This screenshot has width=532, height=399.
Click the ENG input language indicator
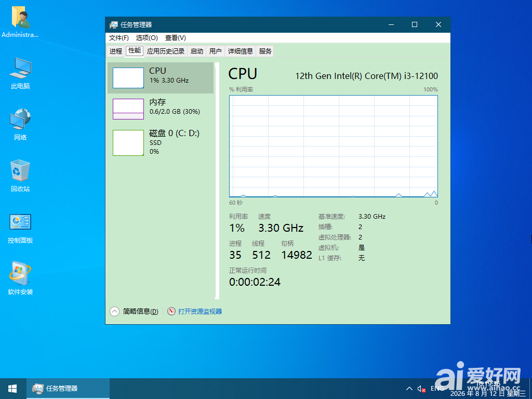click(437, 389)
